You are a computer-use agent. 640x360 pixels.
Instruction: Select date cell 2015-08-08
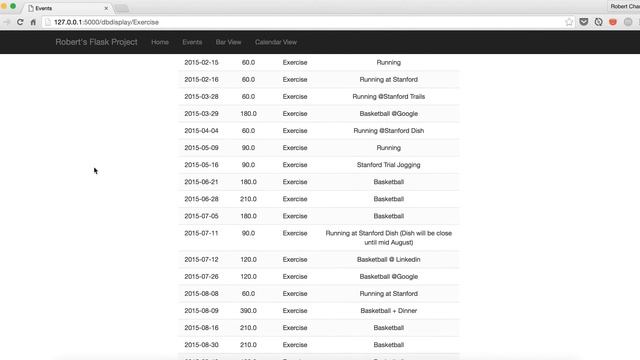[201, 294]
